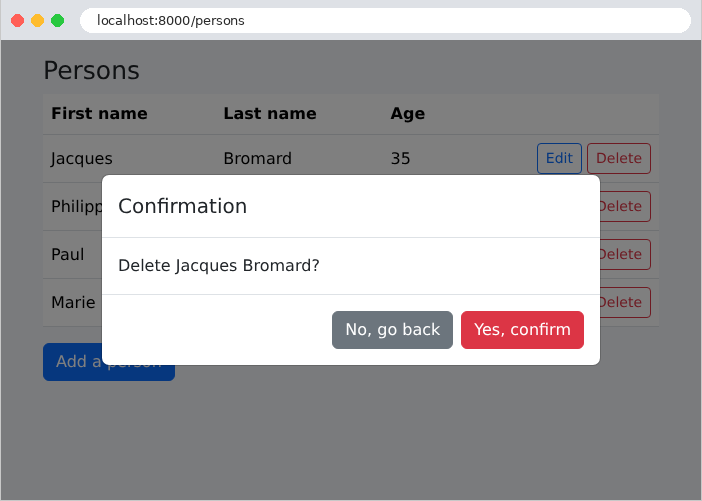Click Delete button in Marie row
This screenshot has width=702, height=501.
pos(625,302)
